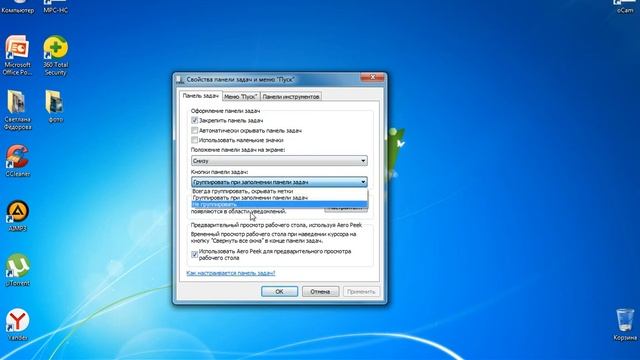Screen dimensions: 640x360
Task: Choose Всегда группировать, скрывать метки option
Action: (x=279, y=191)
